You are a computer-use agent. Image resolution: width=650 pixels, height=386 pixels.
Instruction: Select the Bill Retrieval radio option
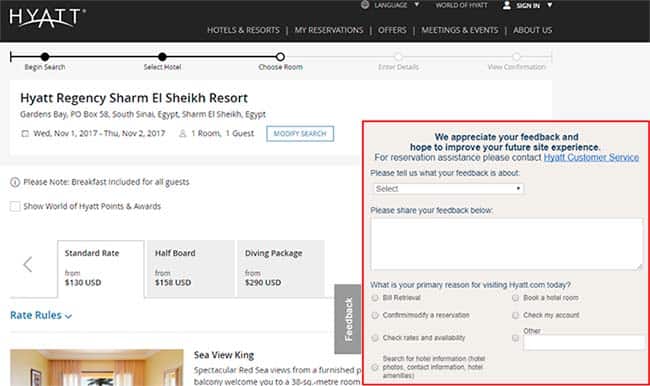coord(375,298)
